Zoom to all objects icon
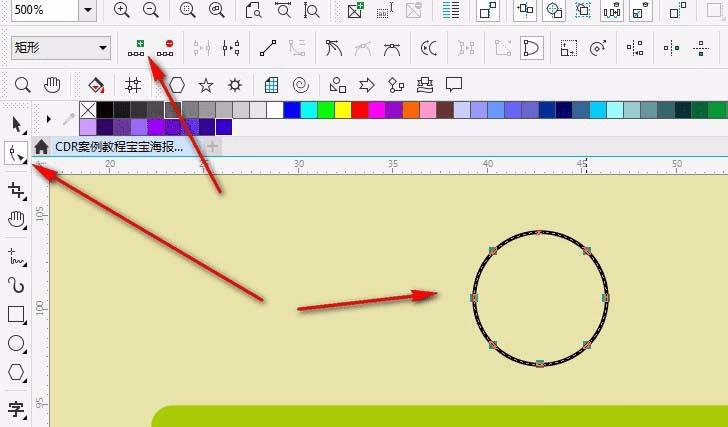Screen dimensions: 728x427 click(217, 10)
